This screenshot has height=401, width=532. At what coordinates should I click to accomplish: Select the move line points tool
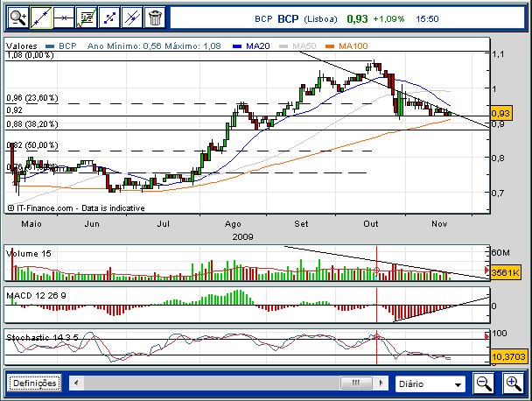108,16
